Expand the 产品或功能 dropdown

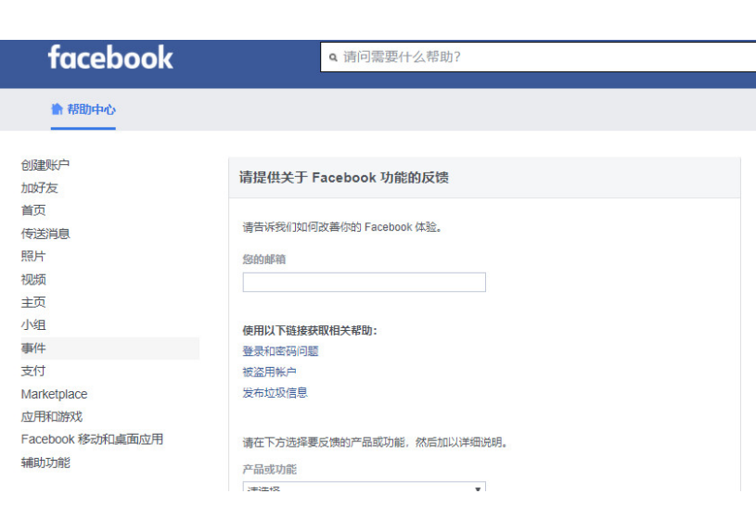click(364, 487)
